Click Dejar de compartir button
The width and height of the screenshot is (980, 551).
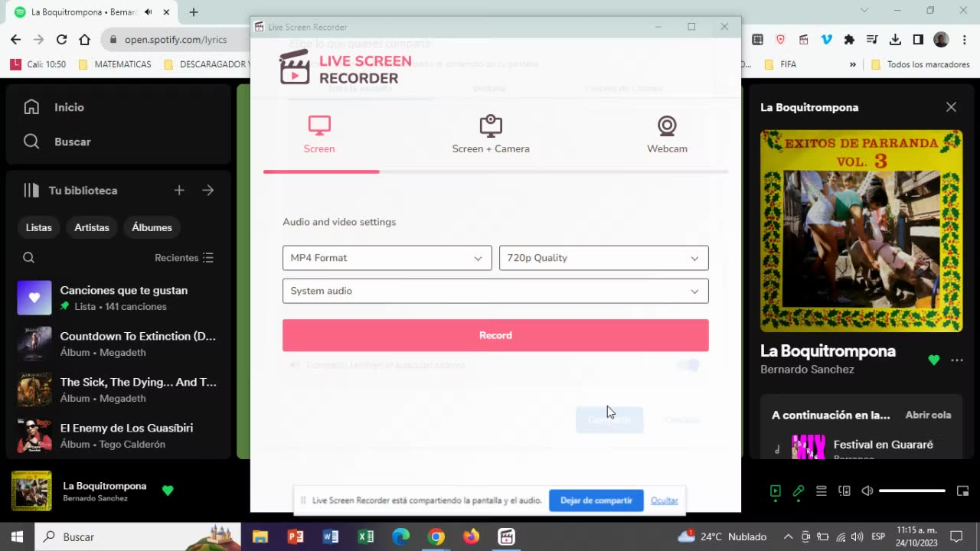(596, 500)
